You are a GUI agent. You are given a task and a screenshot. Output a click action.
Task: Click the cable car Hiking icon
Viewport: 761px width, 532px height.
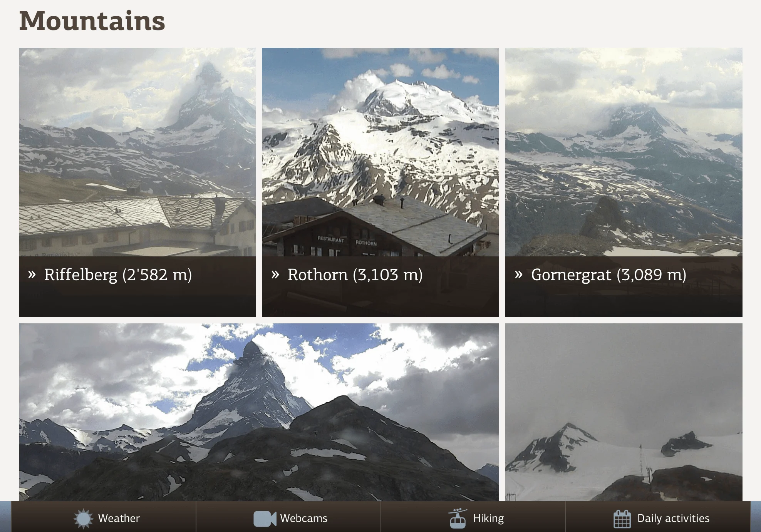458,518
